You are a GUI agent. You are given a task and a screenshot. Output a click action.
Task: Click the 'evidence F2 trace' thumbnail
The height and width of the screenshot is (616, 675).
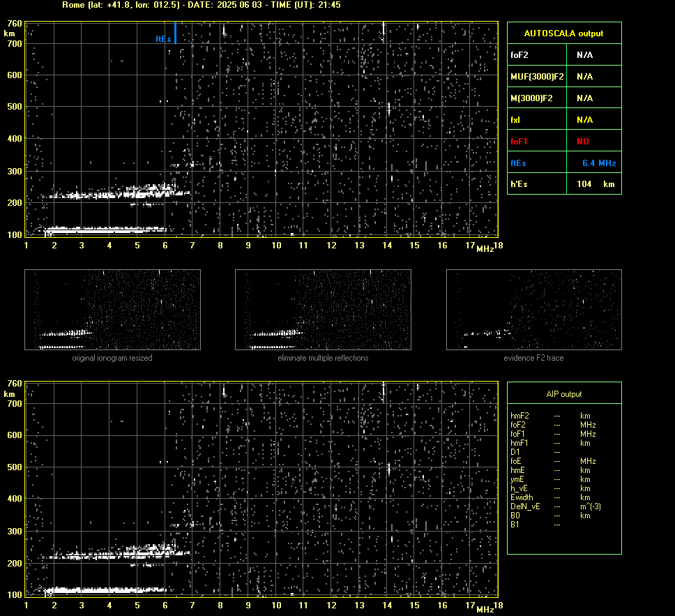tap(534, 310)
